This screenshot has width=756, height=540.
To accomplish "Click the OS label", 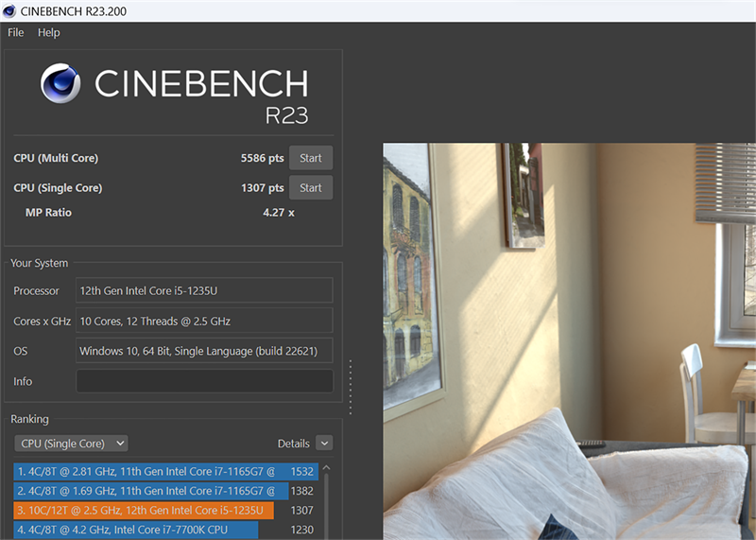I will (20, 351).
